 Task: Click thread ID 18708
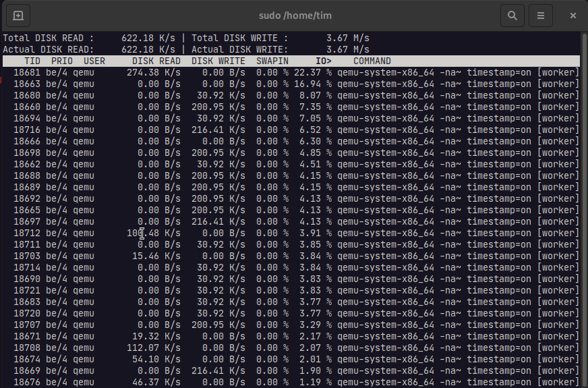(27, 348)
